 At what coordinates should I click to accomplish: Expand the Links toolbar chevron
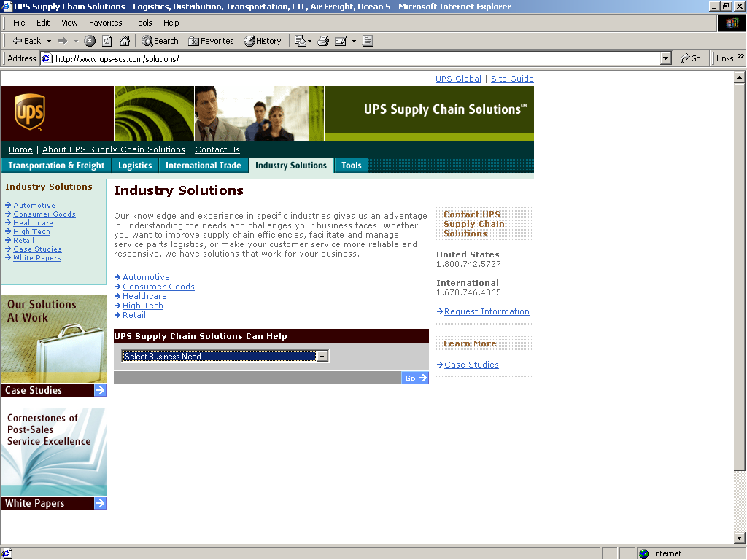741,56
